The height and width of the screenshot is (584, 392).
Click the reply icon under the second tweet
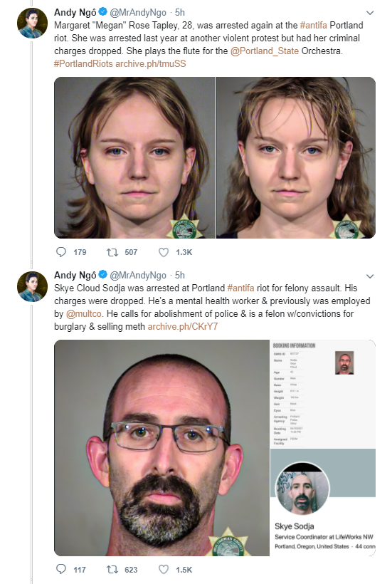(60, 569)
